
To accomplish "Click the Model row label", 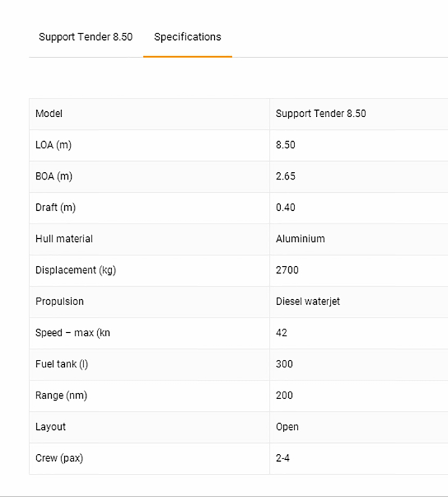I will point(49,114).
